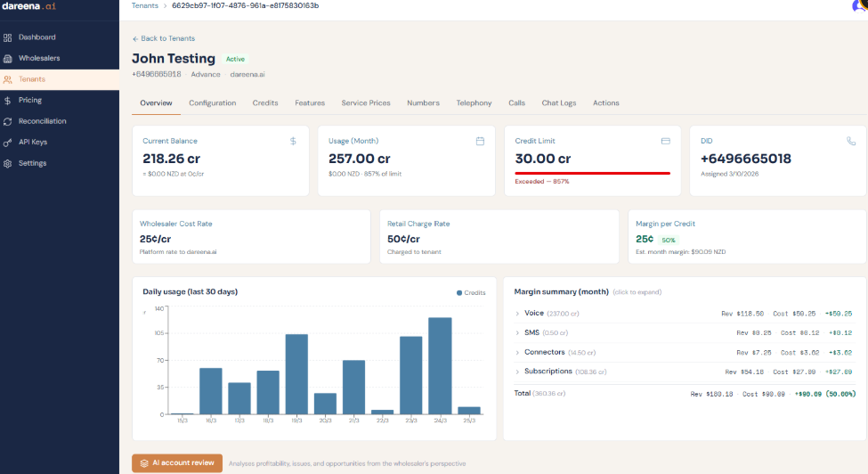The image size is (868, 474).
Task: Go back via Back to Tenants link
Action: click(x=164, y=39)
